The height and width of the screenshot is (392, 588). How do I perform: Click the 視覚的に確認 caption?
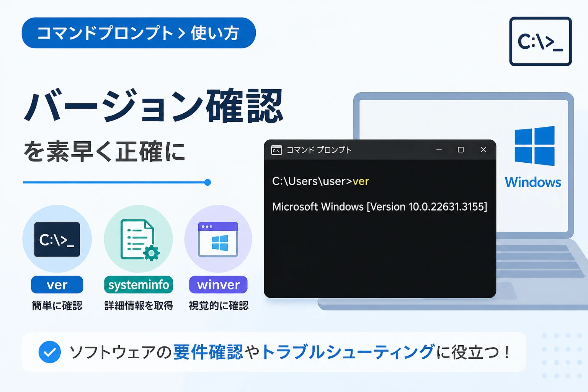click(219, 305)
